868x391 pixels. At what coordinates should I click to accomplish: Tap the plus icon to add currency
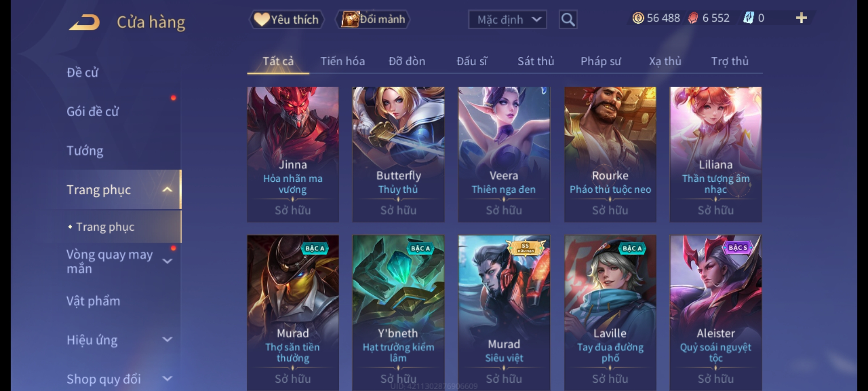801,18
